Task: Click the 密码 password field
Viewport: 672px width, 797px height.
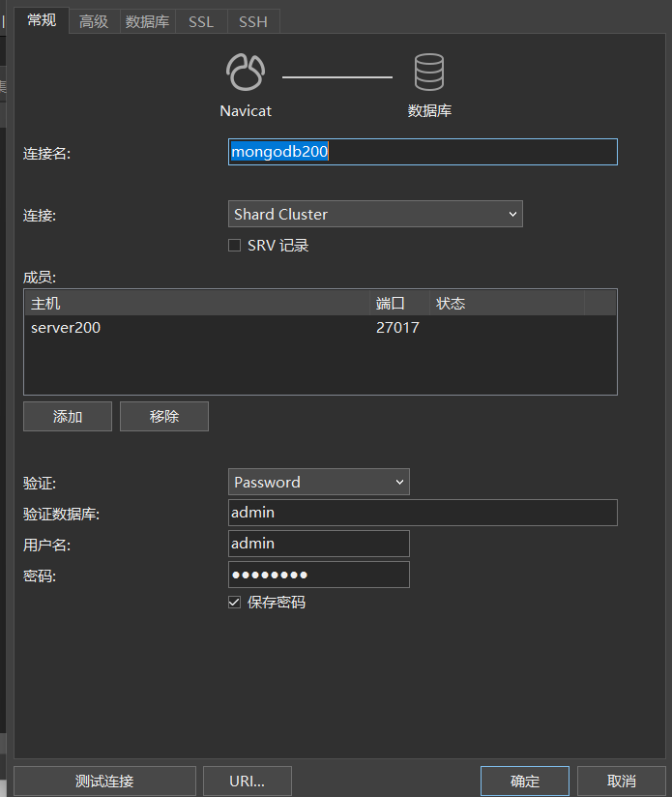Action: (318, 575)
